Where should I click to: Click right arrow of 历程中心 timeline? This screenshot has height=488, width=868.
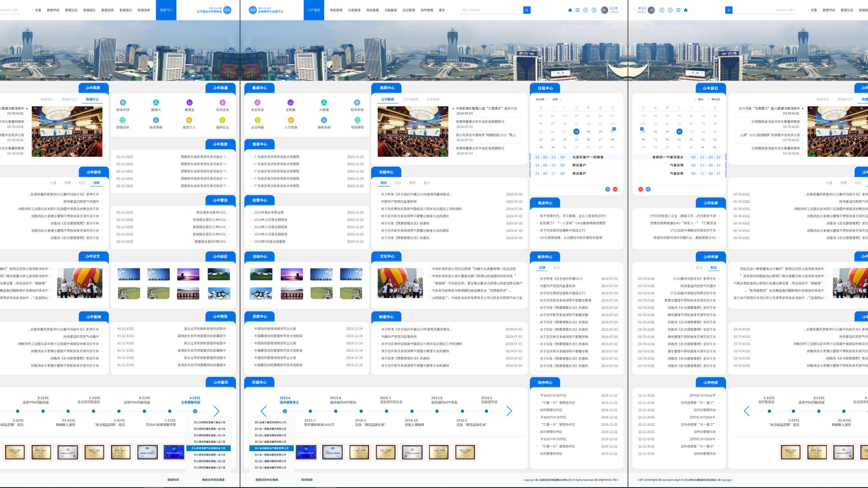pyautogui.click(x=509, y=411)
